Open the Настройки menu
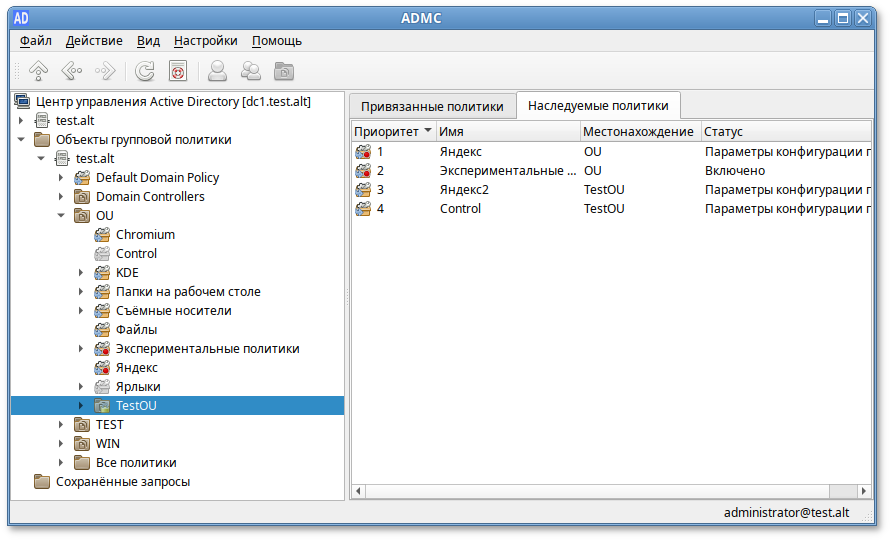This screenshot has width=890, height=540. [205, 41]
